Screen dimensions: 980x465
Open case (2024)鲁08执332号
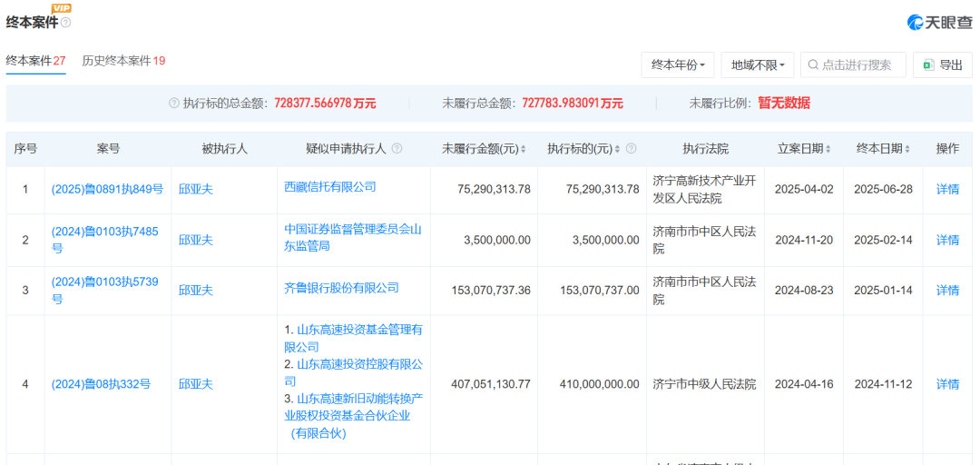tap(101, 384)
